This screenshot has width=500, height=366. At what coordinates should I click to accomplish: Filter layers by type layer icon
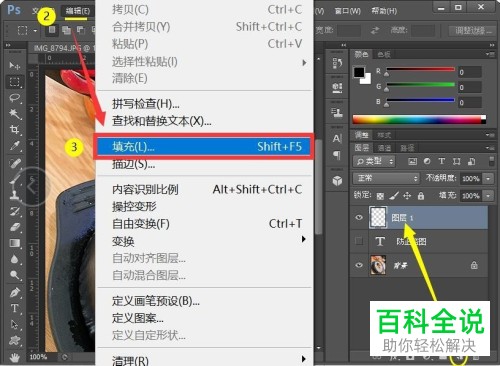(x=442, y=162)
